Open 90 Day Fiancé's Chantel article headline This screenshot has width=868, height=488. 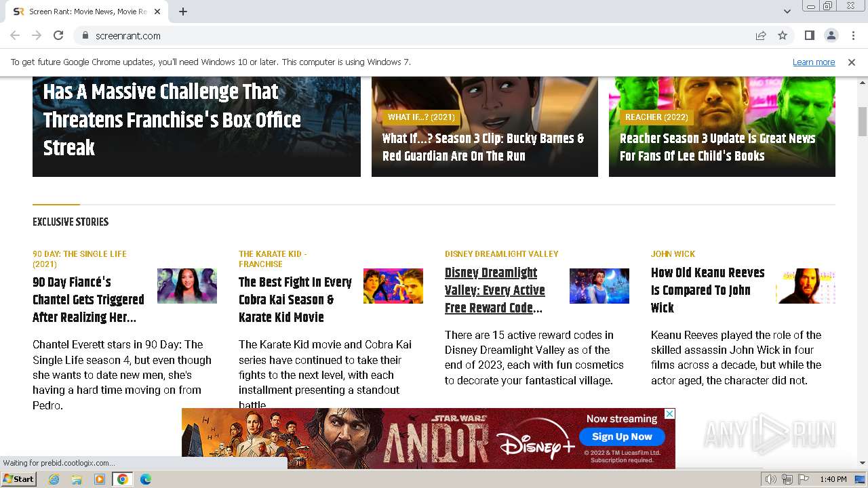pyautogui.click(x=88, y=300)
